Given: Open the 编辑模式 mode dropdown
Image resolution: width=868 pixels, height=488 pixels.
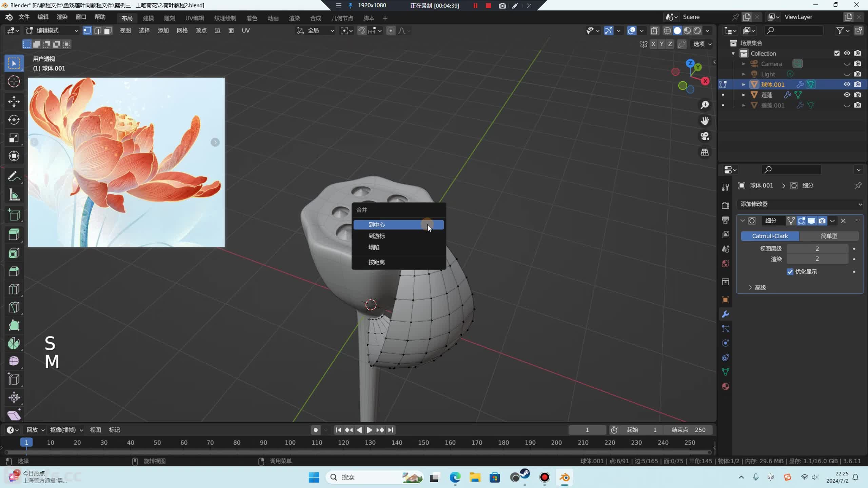Looking at the screenshot, I should (x=52, y=30).
